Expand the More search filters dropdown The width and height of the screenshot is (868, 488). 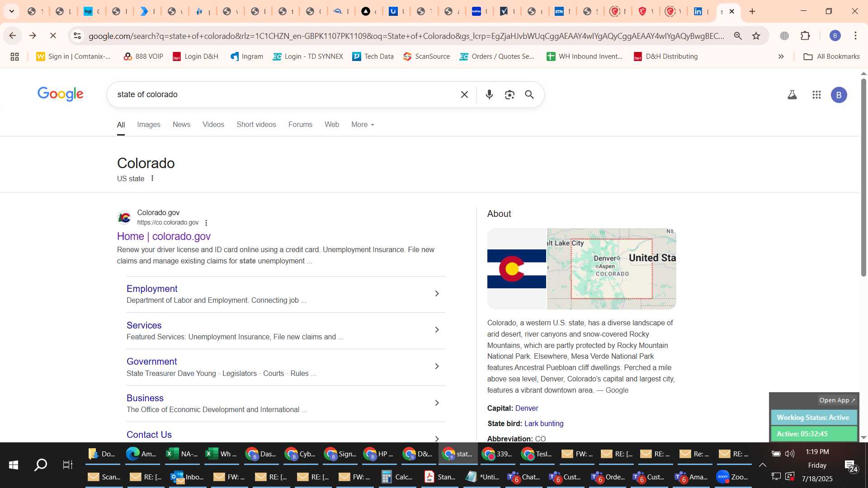363,125
